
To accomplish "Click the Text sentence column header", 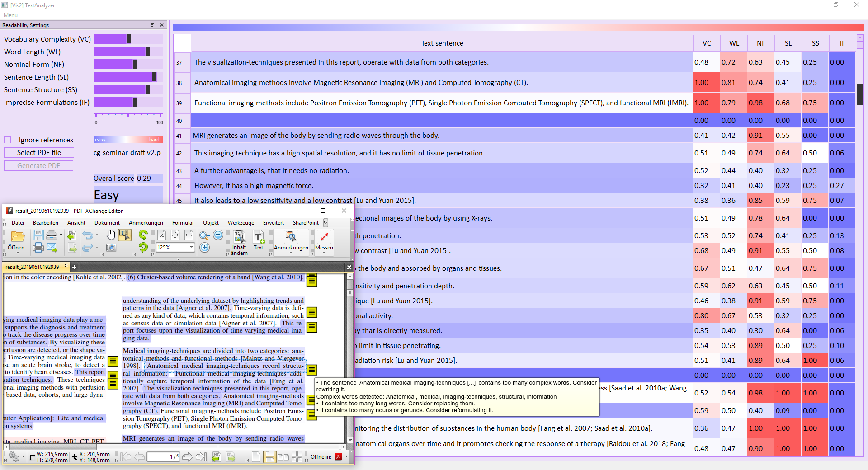I will [x=442, y=43].
